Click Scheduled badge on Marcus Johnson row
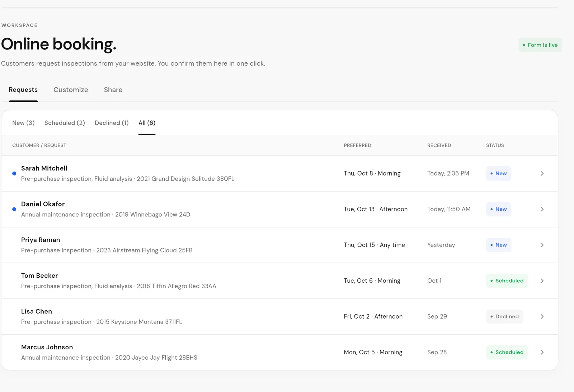574x392 pixels. tap(507, 353)
